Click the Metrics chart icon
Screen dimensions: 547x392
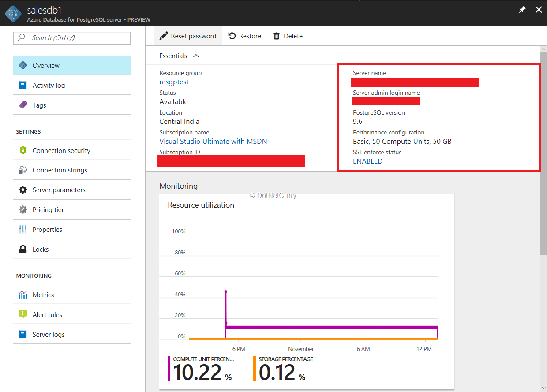pyautogui.click(x=23, y=295)
